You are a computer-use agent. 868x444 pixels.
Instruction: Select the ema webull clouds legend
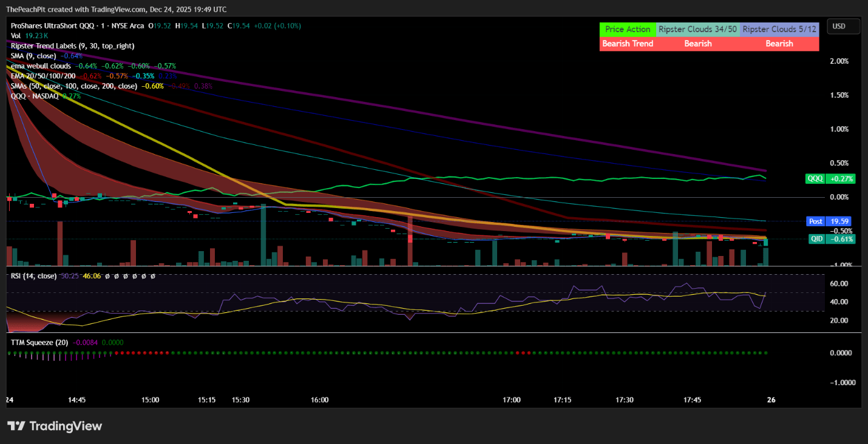point(41,66)
